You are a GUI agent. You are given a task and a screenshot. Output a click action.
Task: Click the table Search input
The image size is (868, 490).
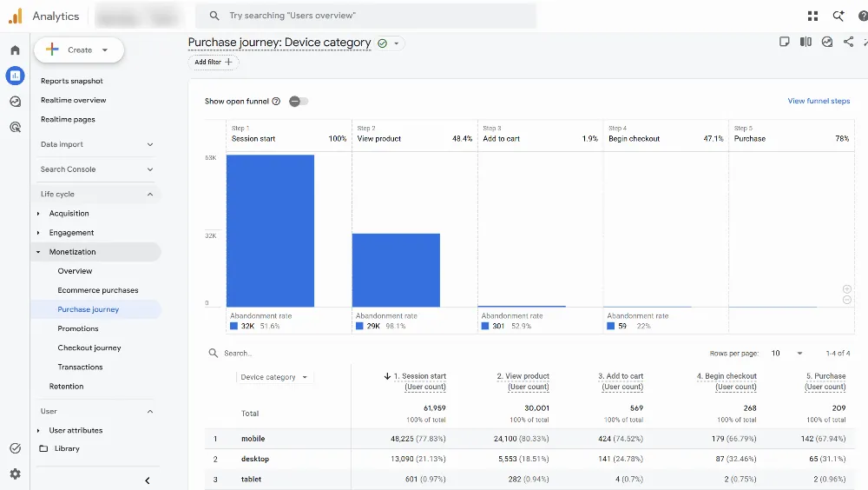pos(238,353)
